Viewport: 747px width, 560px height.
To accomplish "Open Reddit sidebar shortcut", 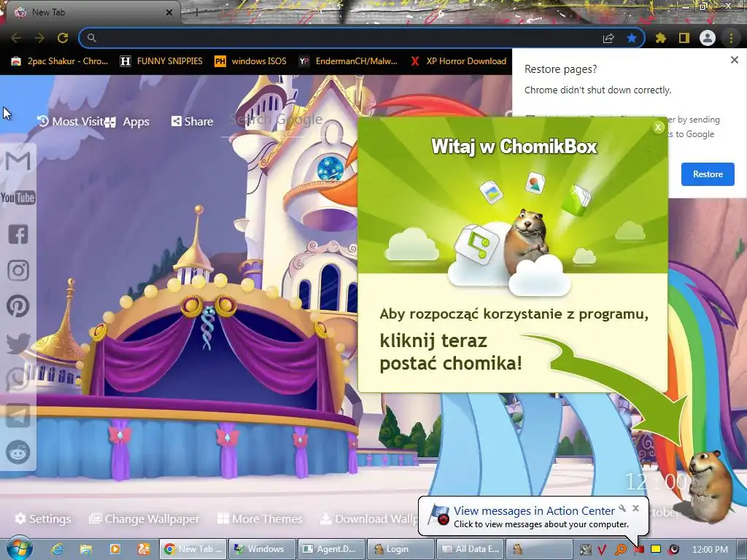I will [x=18, y=452].
